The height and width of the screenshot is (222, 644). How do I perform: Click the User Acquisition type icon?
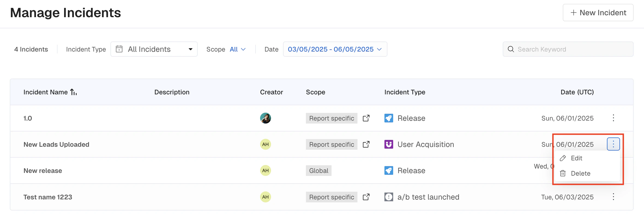point(389,144)
